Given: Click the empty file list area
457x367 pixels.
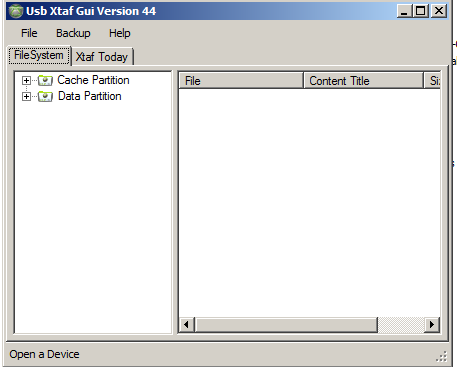Looking at the screenshot, I should point(310,203).
